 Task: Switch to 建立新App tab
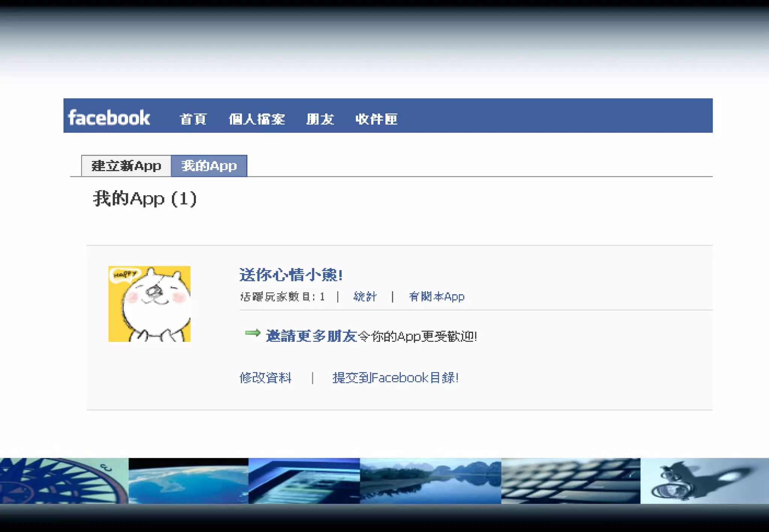pyautogui.click(x=126, y=166)
